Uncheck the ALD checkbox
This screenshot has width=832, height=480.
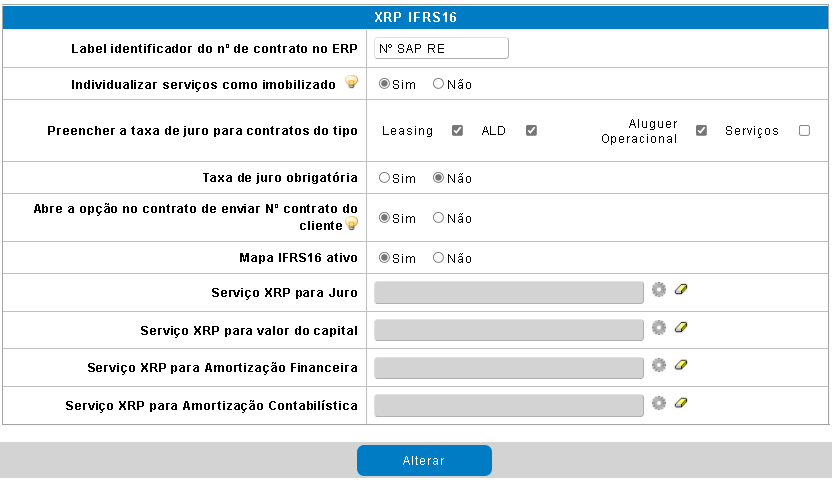tap(531, 130)
